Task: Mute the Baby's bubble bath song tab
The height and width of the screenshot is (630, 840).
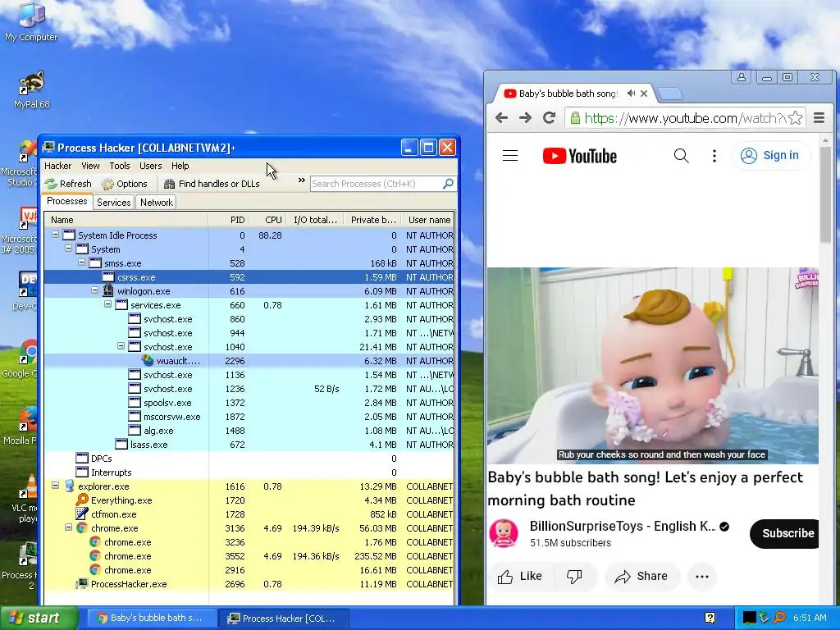Action: [x=631, y=94]
